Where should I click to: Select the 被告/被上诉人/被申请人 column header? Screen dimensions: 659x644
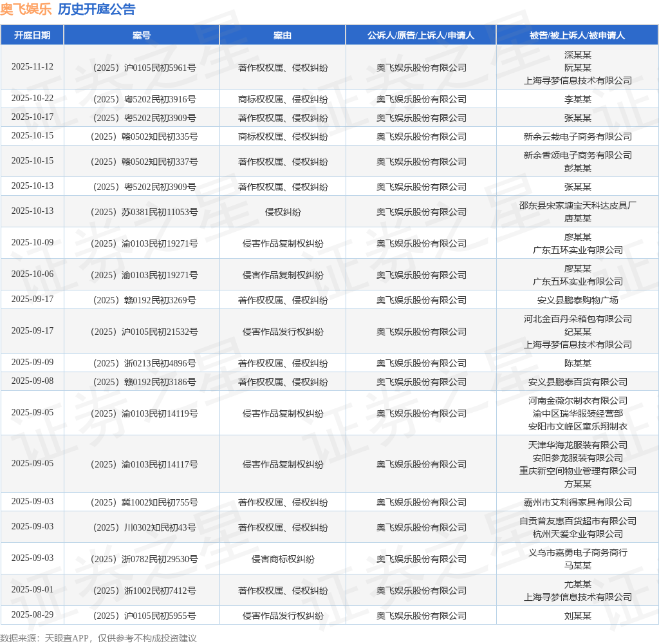point(577,35)
